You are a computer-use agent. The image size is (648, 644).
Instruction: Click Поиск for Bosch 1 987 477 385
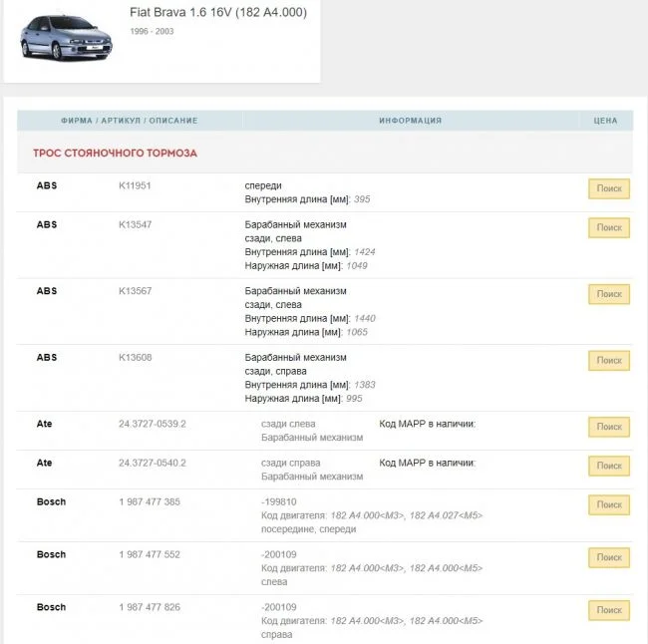(x=608, y=505)
